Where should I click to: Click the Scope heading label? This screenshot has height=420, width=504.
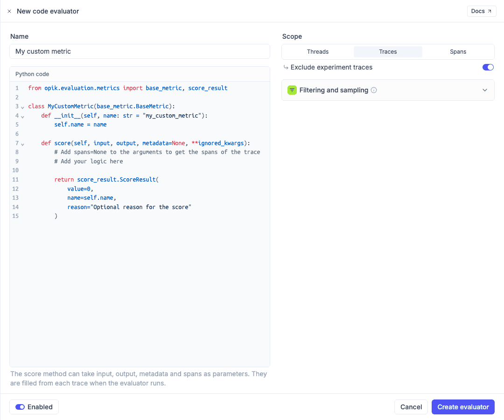pyautogui.click(x=292, y=37)
